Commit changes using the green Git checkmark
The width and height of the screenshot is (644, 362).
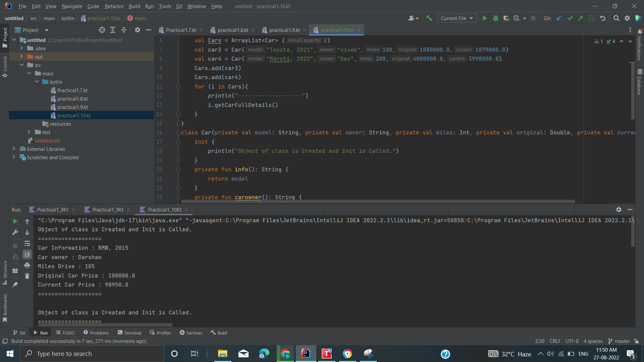pos(570,18)
